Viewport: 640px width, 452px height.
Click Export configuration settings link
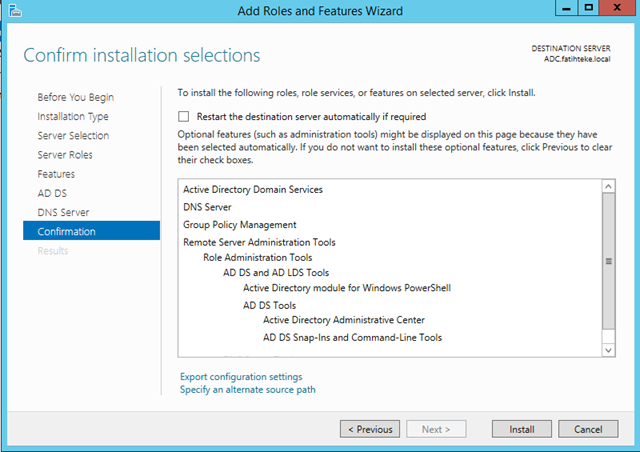tap(241, 376)
